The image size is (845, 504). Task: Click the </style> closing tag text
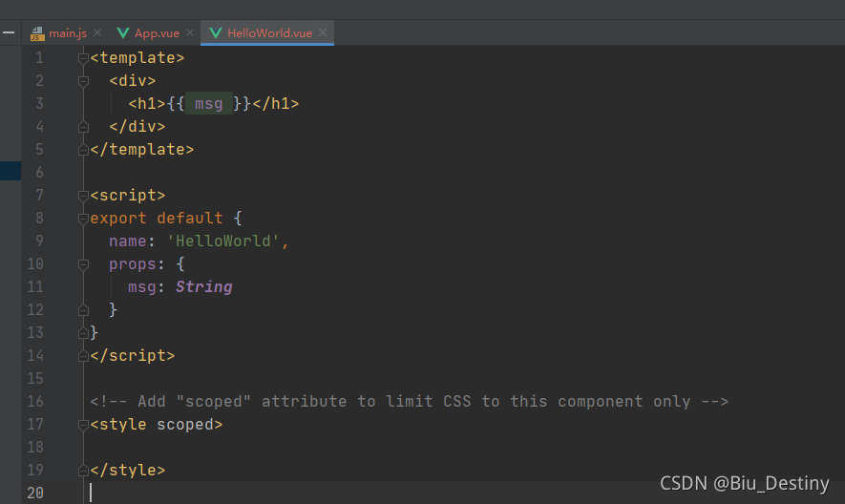click(x=128, y=470)
